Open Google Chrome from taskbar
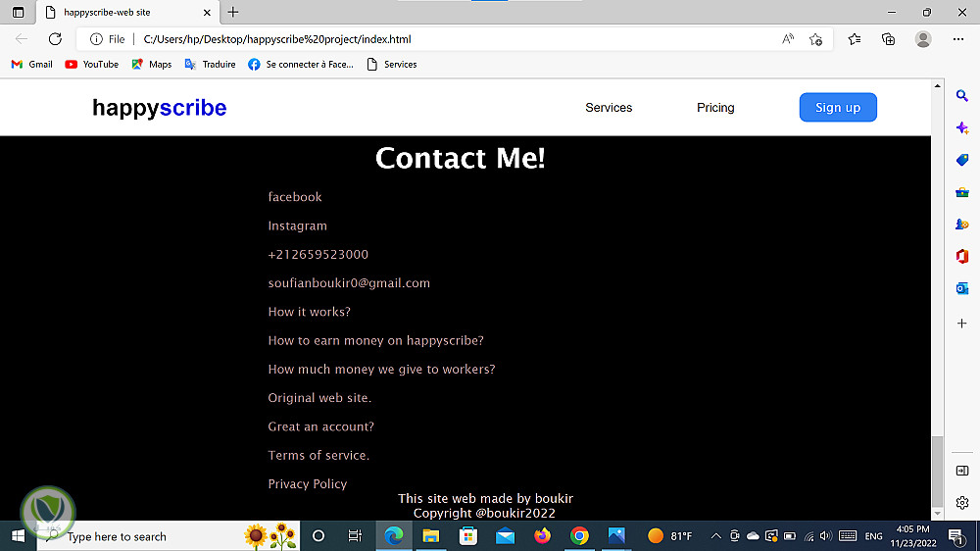The width and height of the screenshot is (980, 551). pyautogui.click(x=579, y=536)
